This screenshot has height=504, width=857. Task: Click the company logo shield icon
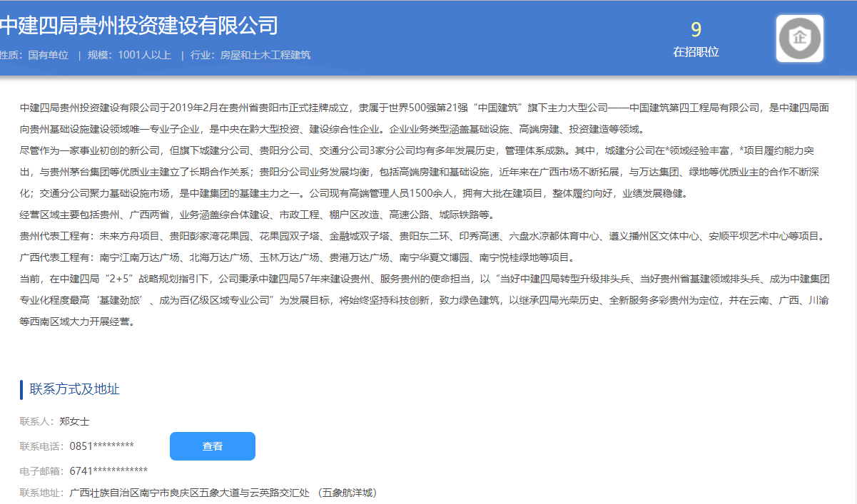[800, 38]
